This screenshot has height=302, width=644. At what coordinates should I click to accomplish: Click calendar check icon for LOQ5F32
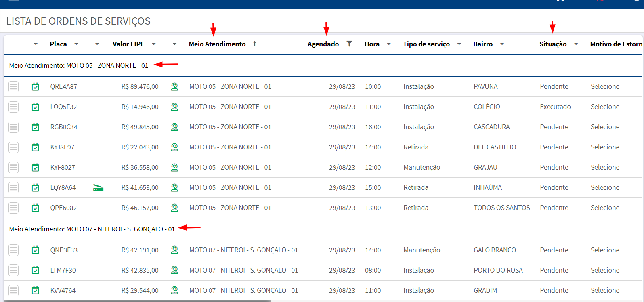point(36,107)
